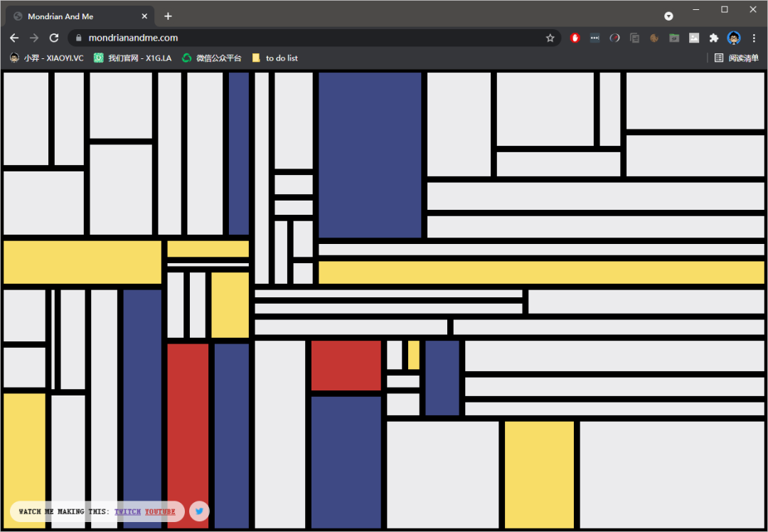Click the large blue rectangle at top center
Screen dimensions: 768x532
370,154
